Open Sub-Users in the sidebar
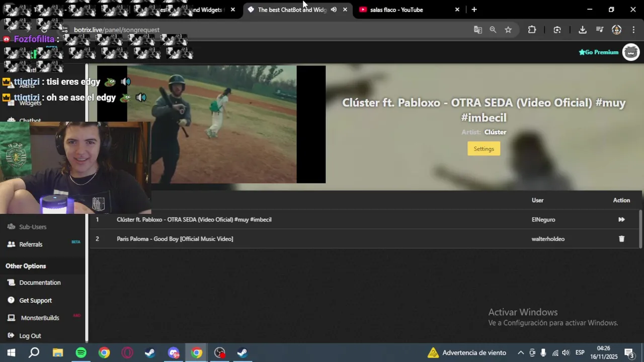 (33, 227)
